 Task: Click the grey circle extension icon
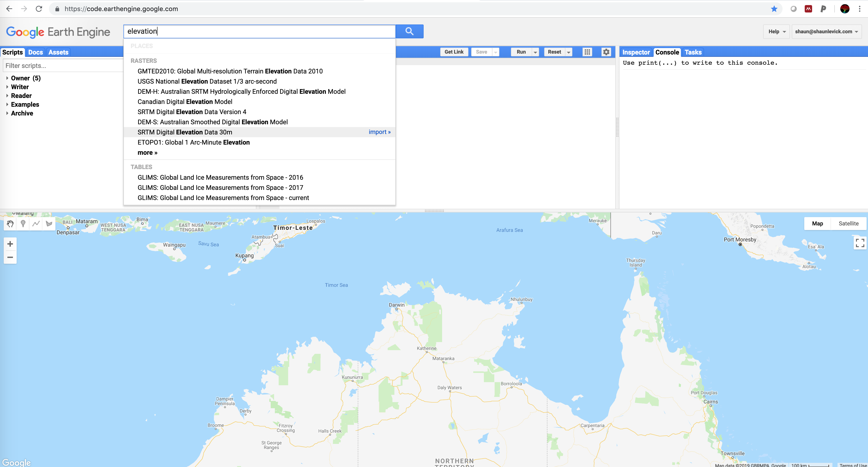794,9
